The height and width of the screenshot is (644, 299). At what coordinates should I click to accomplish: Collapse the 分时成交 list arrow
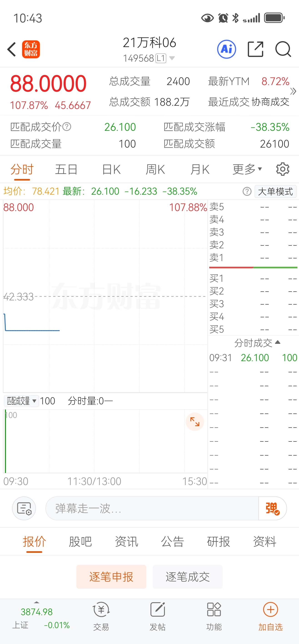pos(277,342)
